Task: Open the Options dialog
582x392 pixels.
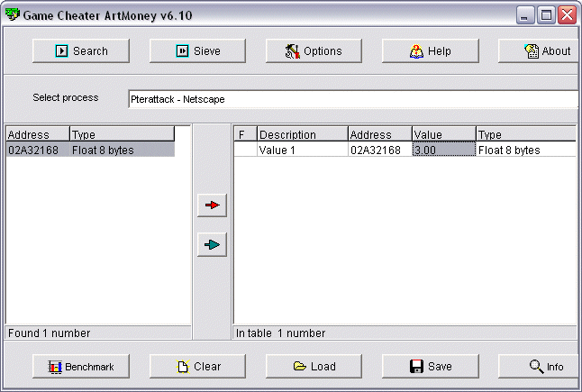Action: [x=313, y=51]
